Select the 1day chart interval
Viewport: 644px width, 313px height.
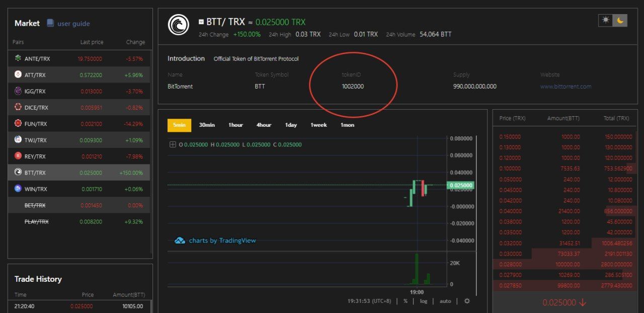point(291,125)
